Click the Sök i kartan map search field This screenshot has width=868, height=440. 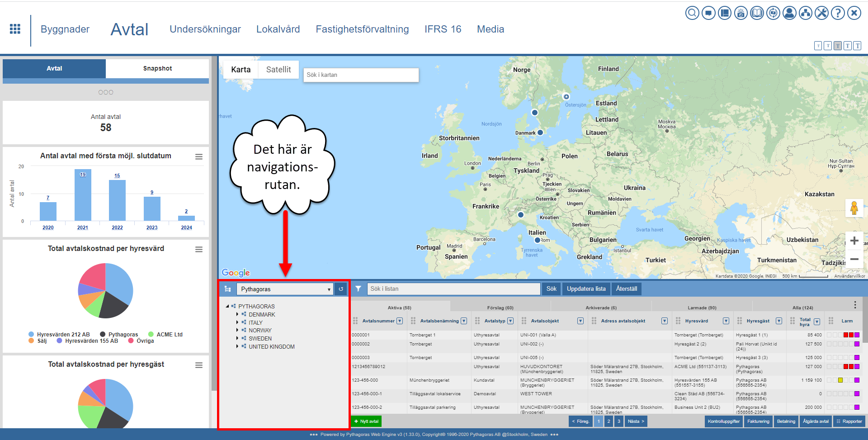[x=361, y=75]
